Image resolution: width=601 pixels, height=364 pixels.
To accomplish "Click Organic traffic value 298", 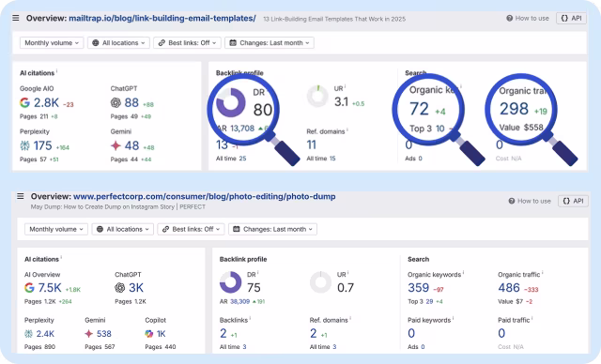I will (514, 109).
